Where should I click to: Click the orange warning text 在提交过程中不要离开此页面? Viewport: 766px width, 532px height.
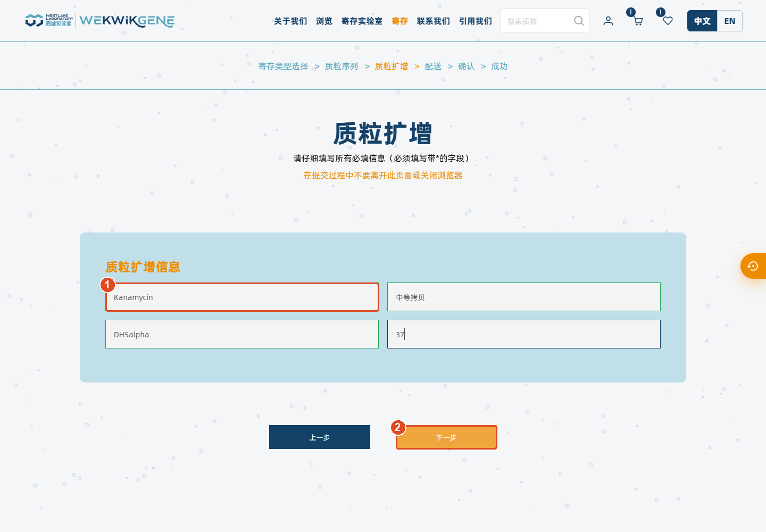click(x=383, y=175)
